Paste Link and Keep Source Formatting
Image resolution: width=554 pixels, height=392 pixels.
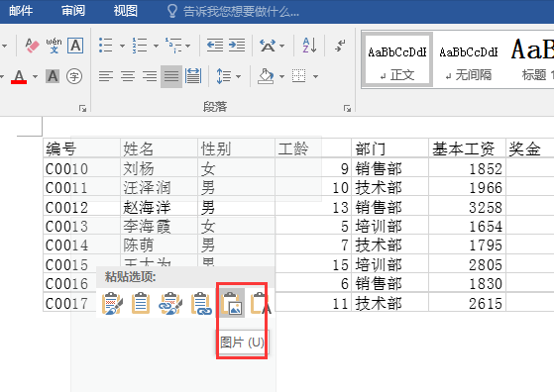point(170,303)
